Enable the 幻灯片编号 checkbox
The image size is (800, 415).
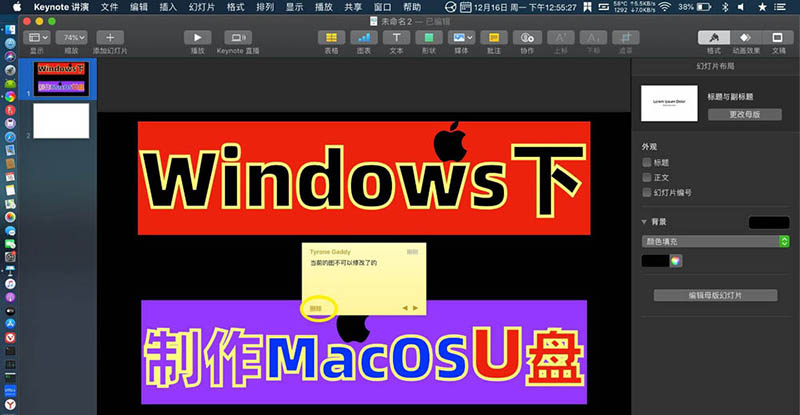click(x=646, y=192)
